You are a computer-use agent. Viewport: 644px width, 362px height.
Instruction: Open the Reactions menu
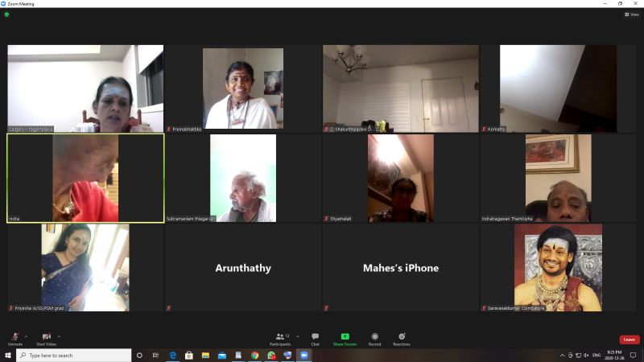tap(401, 337)
